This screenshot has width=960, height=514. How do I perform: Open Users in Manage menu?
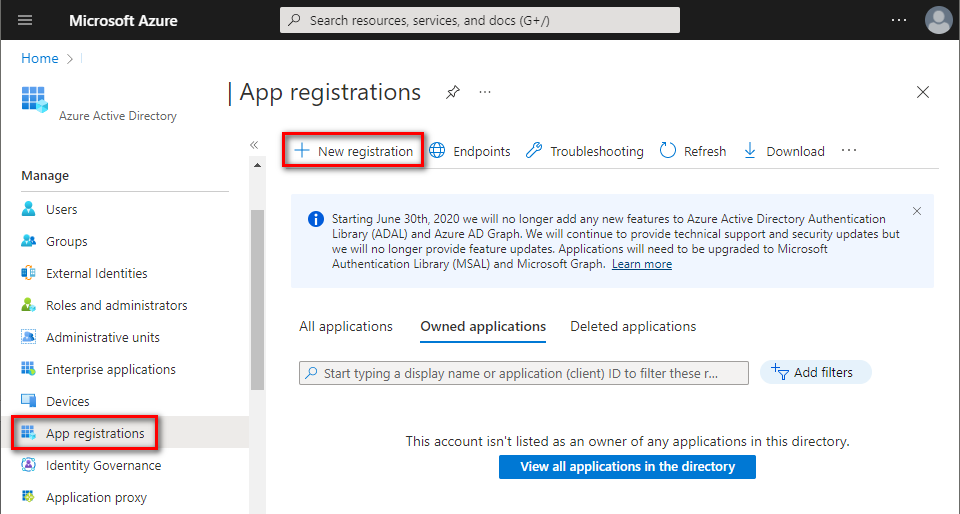coord(61,209)
